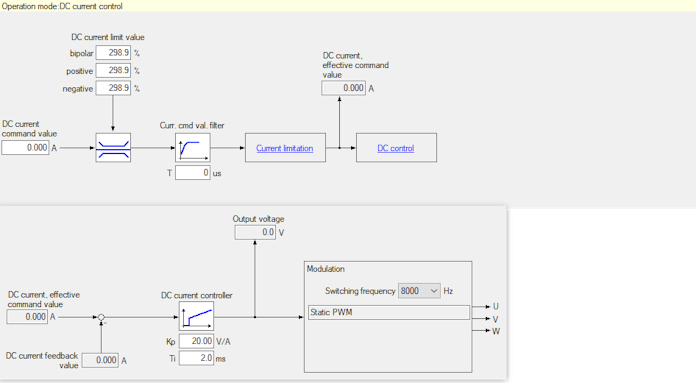Screen dimensions: 696x383
Task: Click the upper effective command value display
Action: click(344, 88)
